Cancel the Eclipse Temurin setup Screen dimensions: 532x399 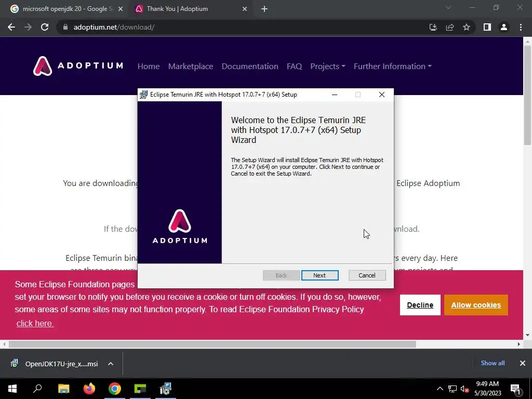coord(367,275)
